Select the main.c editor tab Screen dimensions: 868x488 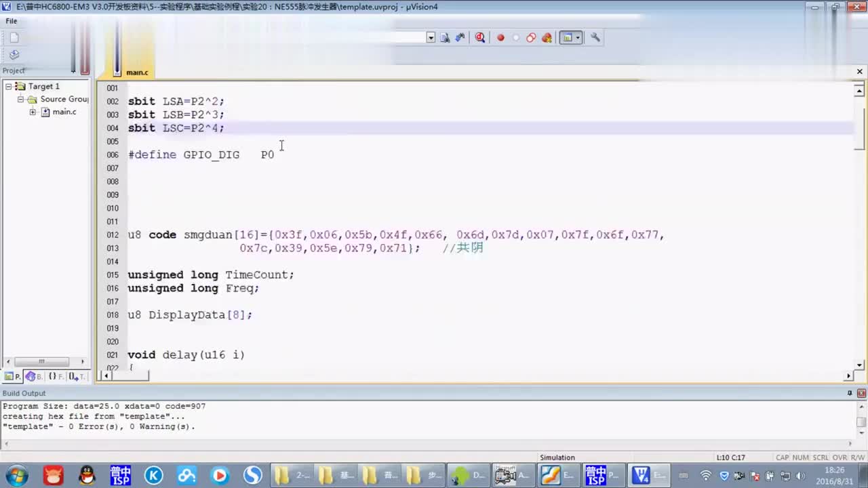tap(137, 73)
